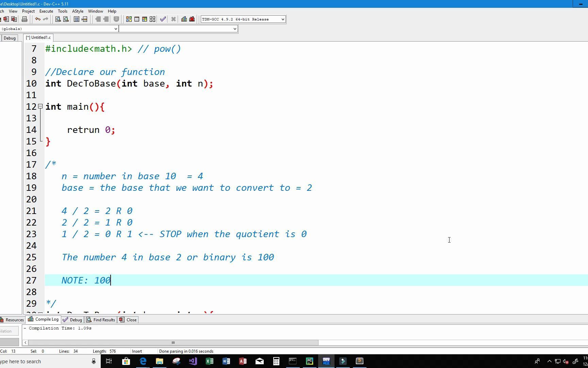Switch to the Compile Log tab
588x368 pixels.
click(44, 320)
